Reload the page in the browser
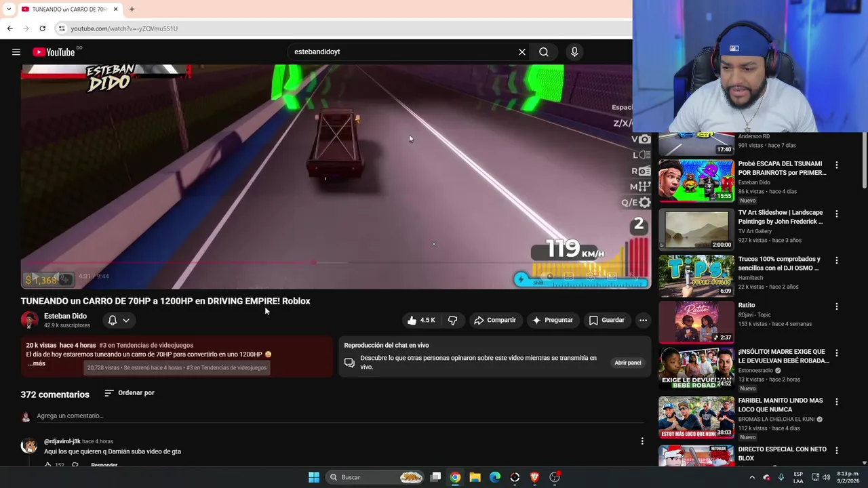Image resolution: width=868 pixels, height=488 pixels. [x=42, y=28]
